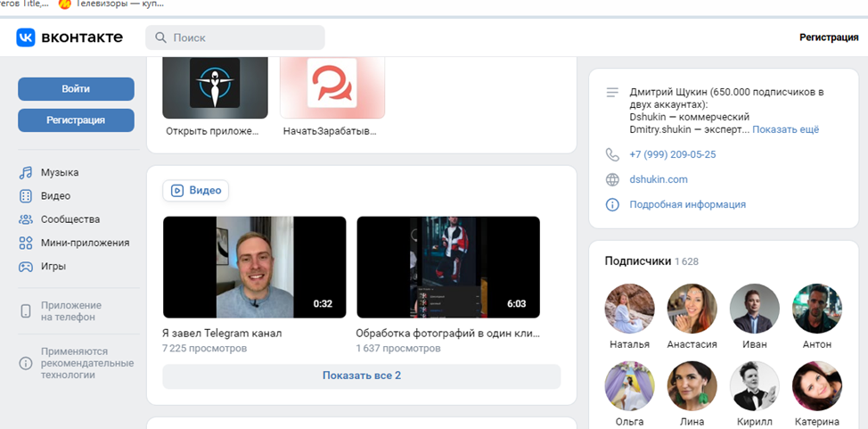The width and height of the screenshot is (868, 429).
Task: Click Регистрация in the top header
Action: (x=829, y=37)
